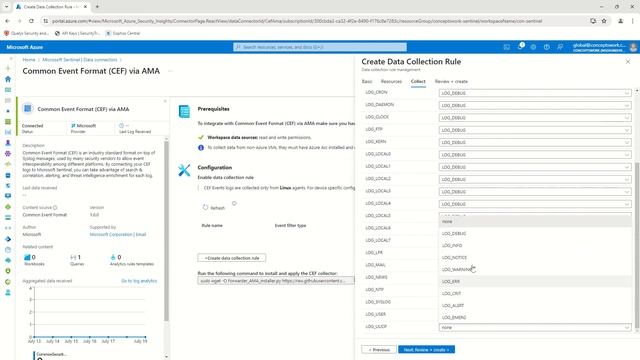Click the CEF installer command text box
640x360 pixels.
(x=276, y=281)
